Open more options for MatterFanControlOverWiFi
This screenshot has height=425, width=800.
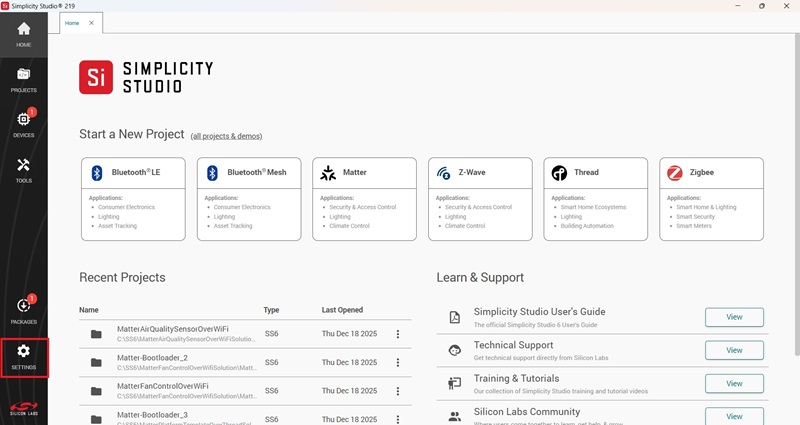[x=398, y=390]
